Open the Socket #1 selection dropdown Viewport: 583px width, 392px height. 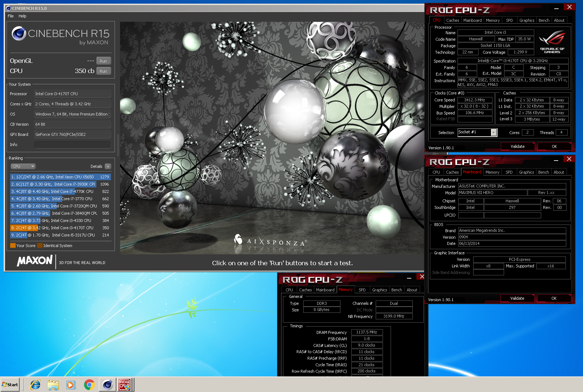point(477,133)
